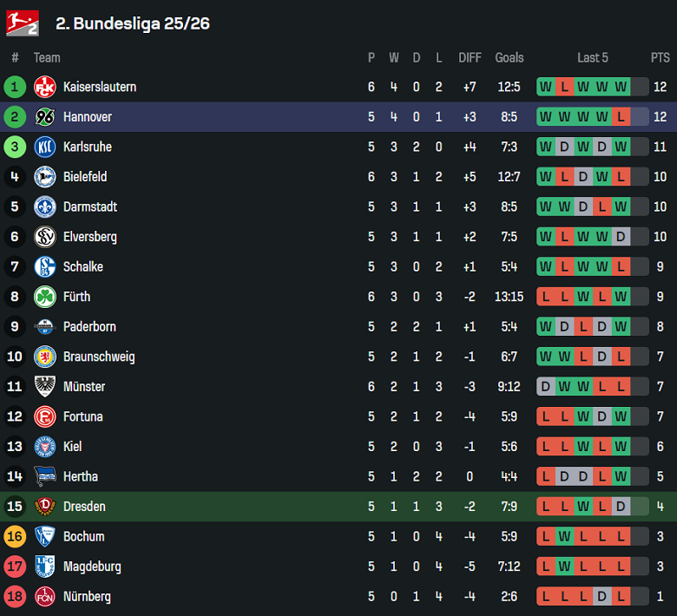Sort by the DIFF column header

pyautogui.click(x=470, y=58)
